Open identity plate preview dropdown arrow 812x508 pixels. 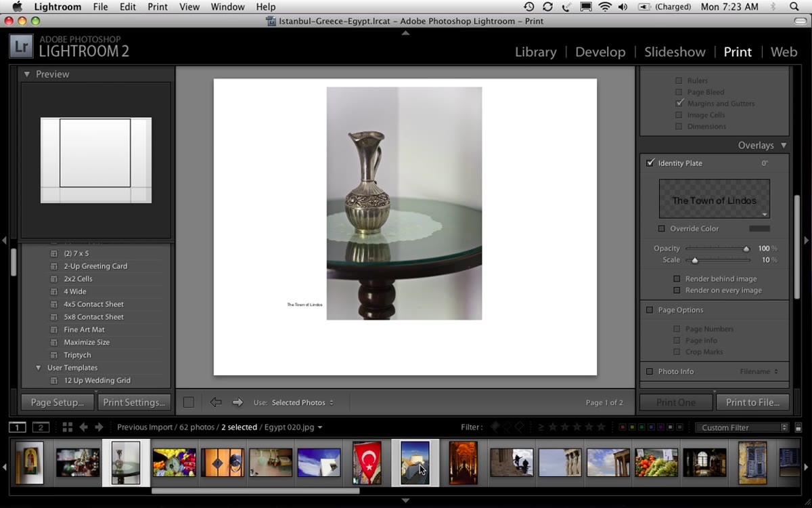click(x=765, y=215)
